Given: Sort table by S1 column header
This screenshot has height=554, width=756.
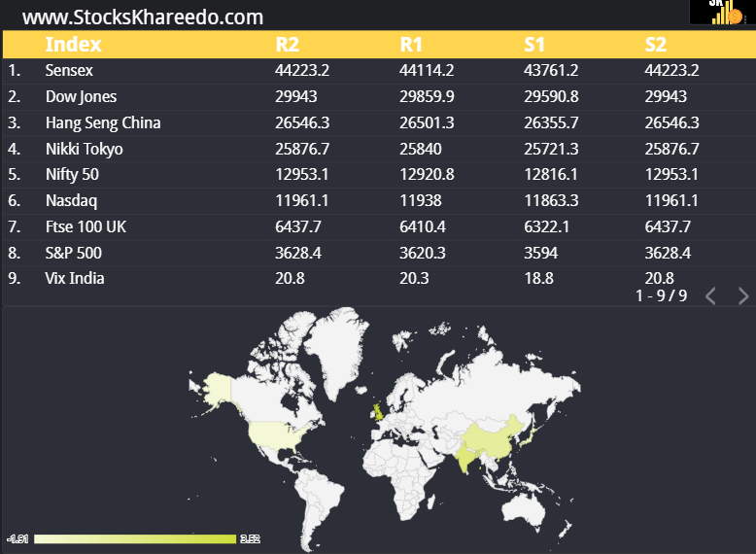Looking at the screenshot, I should (x=534, y=45).
